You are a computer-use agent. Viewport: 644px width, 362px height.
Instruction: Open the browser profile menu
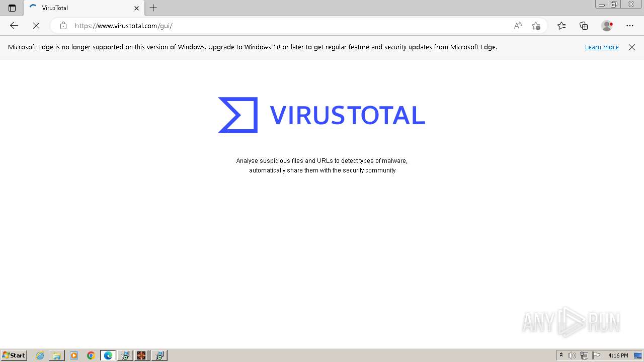(607, 26)
